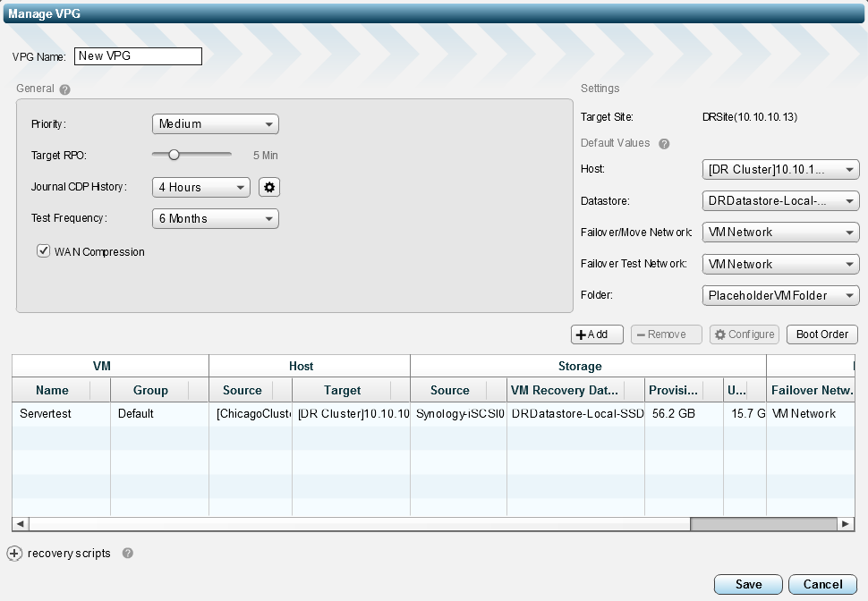Viewport: 868px width, 601px height.
Task: Open the Folder dropdown
Action: pyautogui.click(x=780, y=295)
